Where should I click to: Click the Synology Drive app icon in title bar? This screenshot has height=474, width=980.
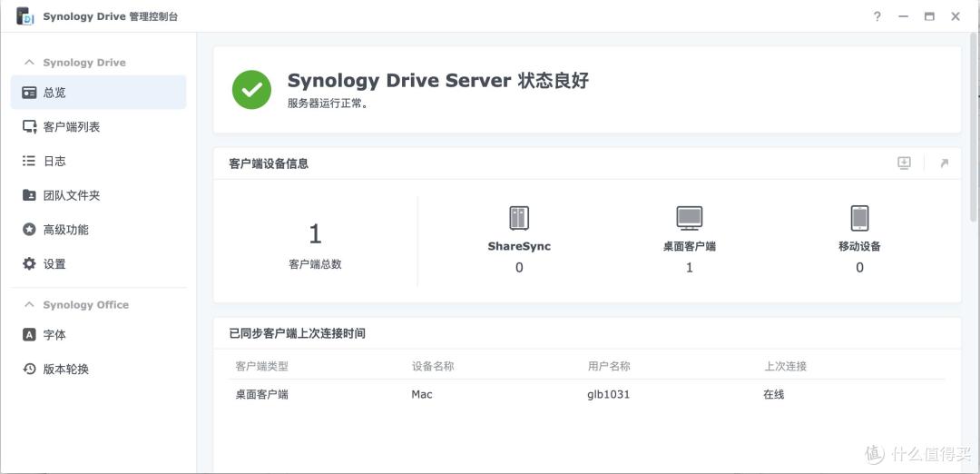[x=25, y=16]
